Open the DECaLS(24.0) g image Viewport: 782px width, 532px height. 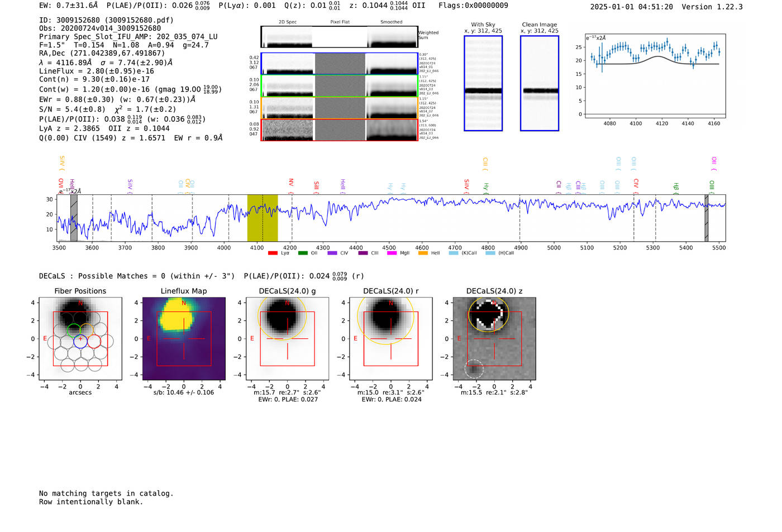(288, 339)
